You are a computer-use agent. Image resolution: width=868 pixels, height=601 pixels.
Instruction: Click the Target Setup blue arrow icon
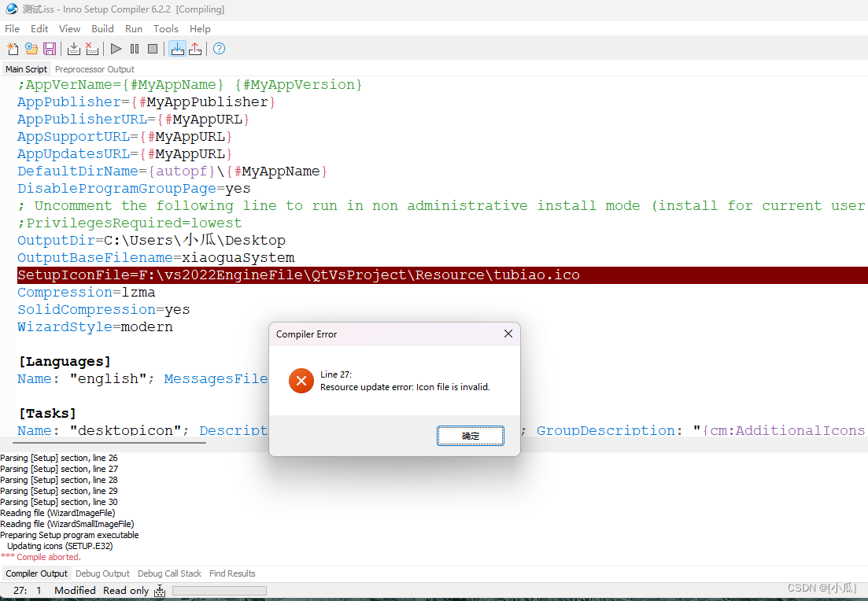click(177, 49)
